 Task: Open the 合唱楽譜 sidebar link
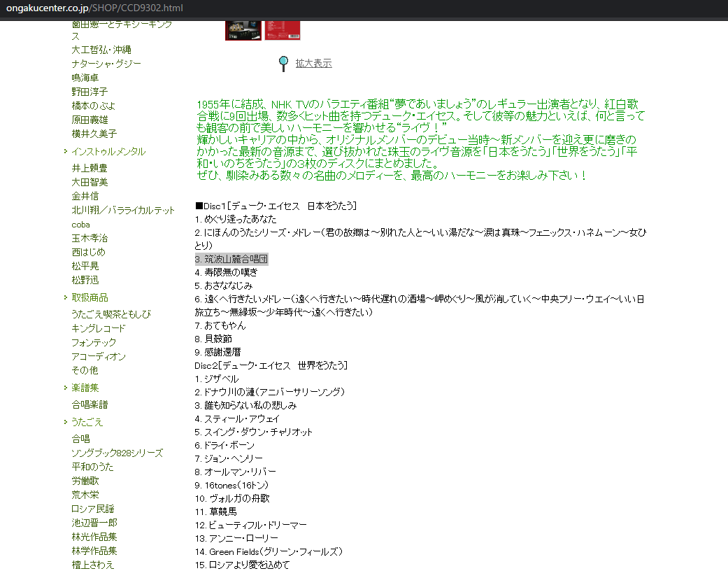pos(90,404)
